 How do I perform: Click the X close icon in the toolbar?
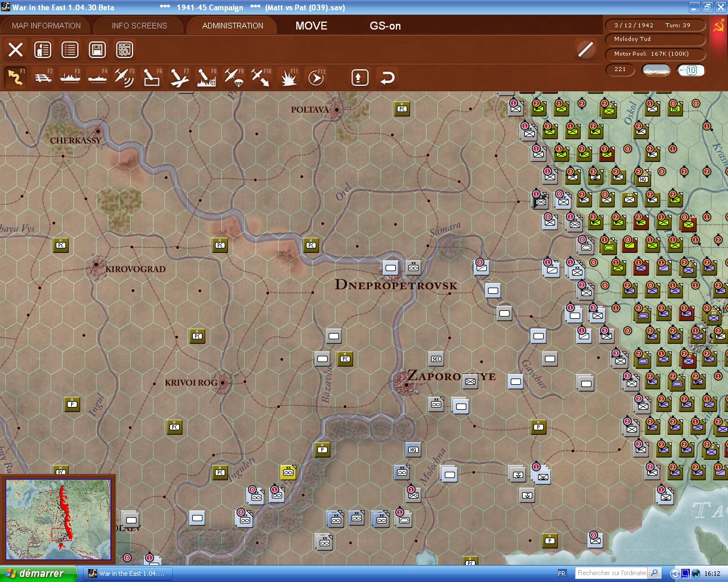click(x=16, y=49)
